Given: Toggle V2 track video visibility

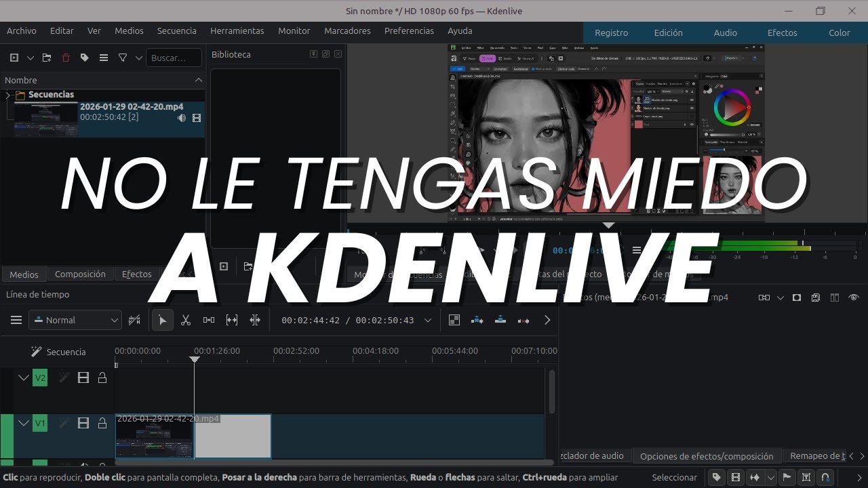Looking at the screenshot, I should point(83,378).
